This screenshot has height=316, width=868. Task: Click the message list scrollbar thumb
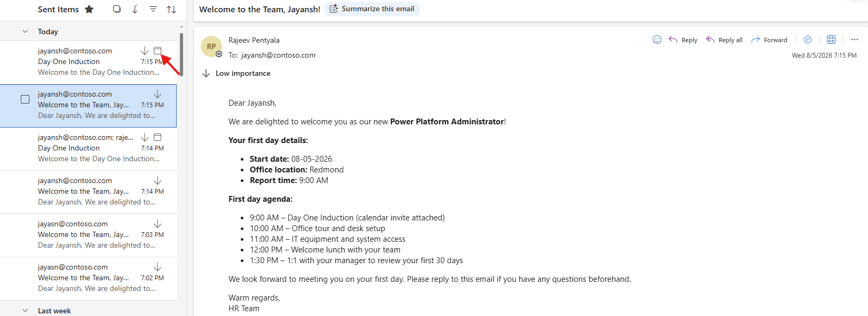[x=182, y=54]
